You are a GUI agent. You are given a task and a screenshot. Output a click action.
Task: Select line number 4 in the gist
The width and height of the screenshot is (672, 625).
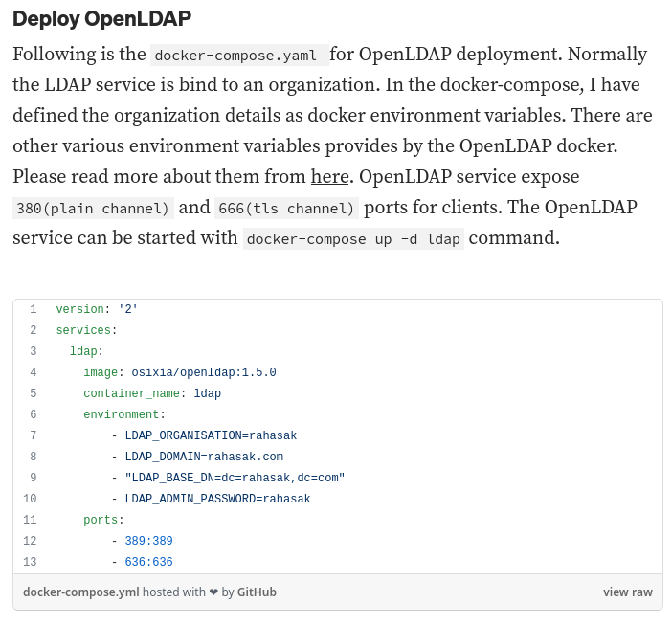tap(33, 372)
